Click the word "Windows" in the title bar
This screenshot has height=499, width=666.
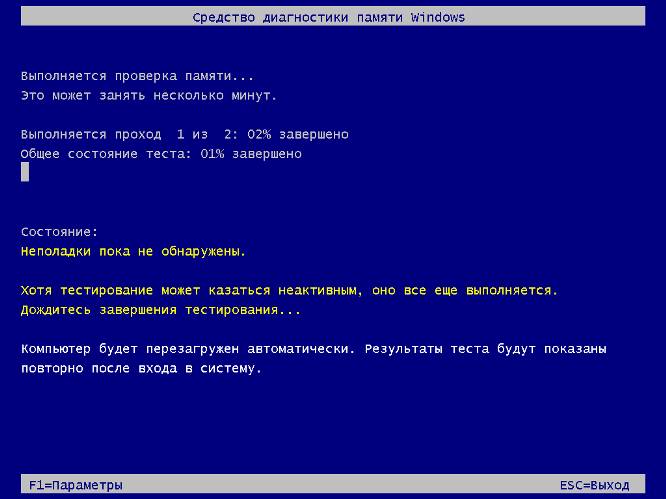click(x=438, y=18)
